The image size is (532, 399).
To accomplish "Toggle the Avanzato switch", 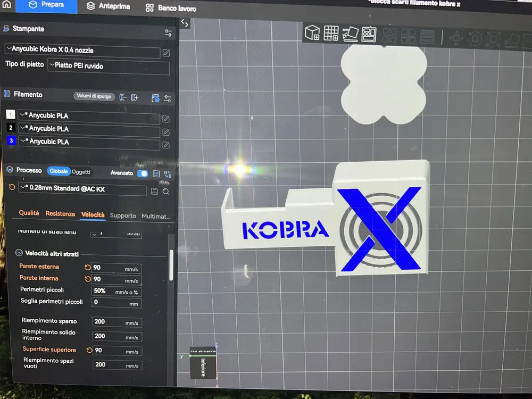I will [x=143, y=174].
